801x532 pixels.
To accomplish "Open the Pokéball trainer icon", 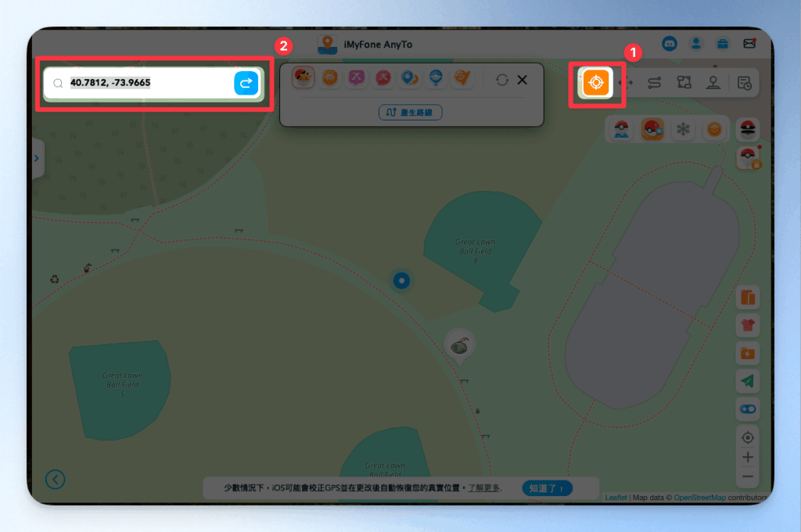I will [x=622, y=129].
